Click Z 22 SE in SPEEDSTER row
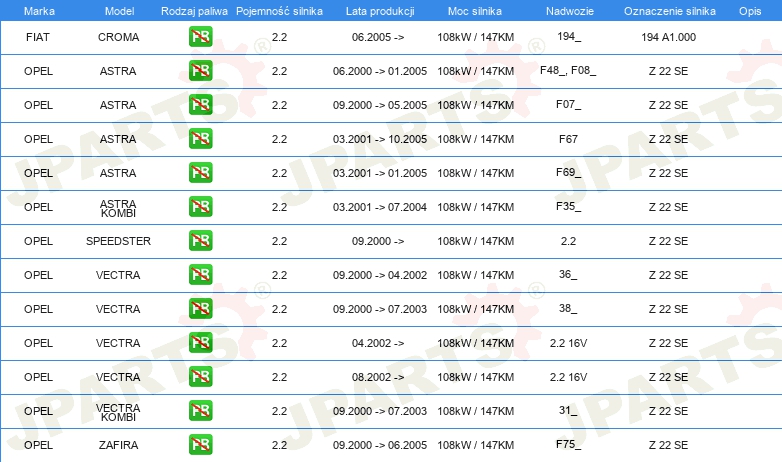This screenshot has height=462, width=782. [x=668, y=241]
